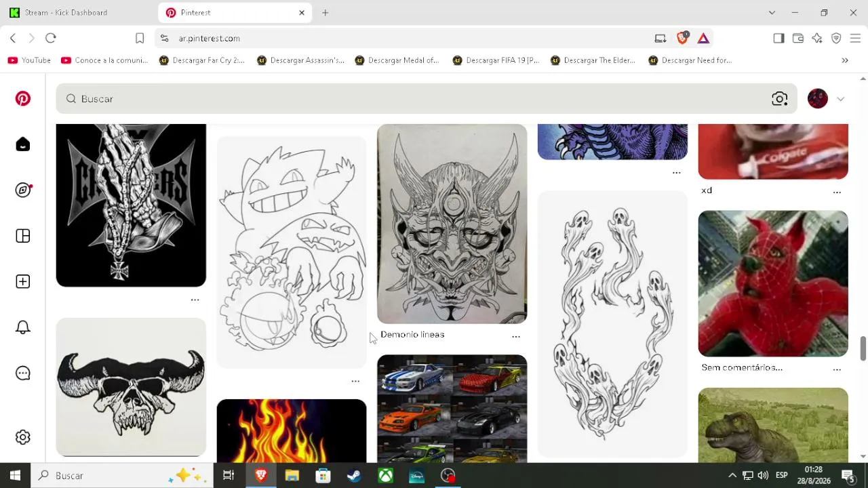This screenshot has width=868, height=488.
Task: Open more options for the xd pin
Action: click(837, 192)
